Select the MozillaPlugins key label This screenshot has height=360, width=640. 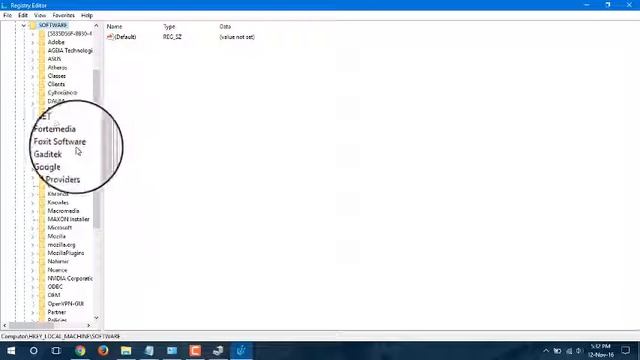66,253
